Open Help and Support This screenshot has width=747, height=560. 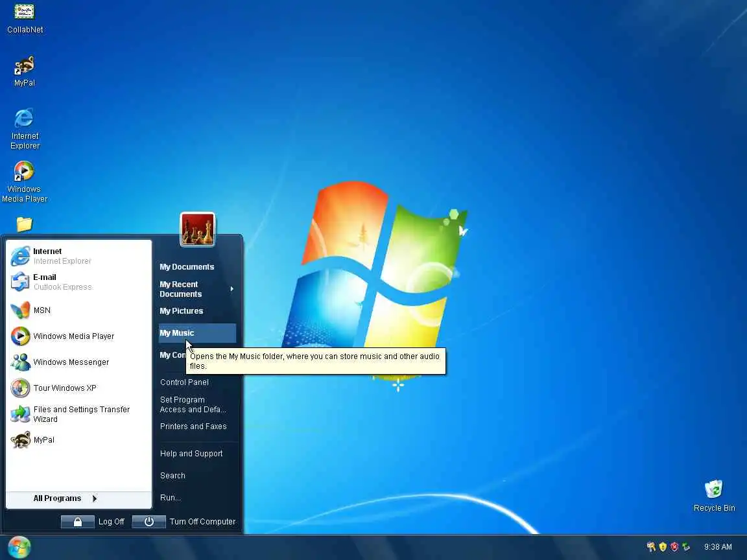click(x=191, y=454)
